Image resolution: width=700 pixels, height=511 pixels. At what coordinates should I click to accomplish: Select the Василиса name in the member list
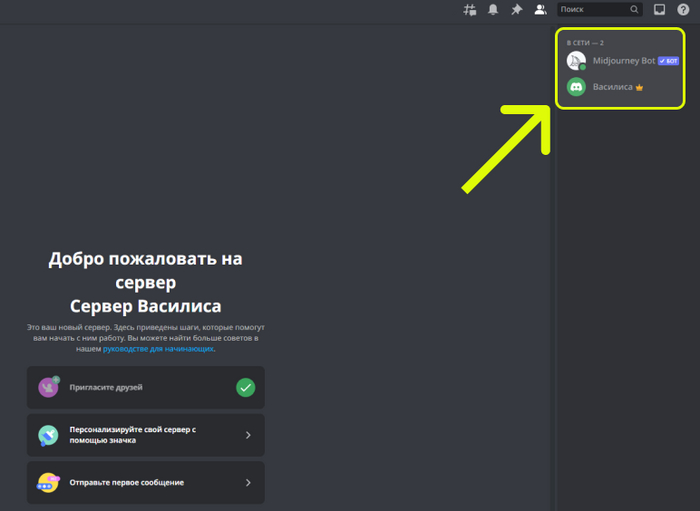click(613, 87)
